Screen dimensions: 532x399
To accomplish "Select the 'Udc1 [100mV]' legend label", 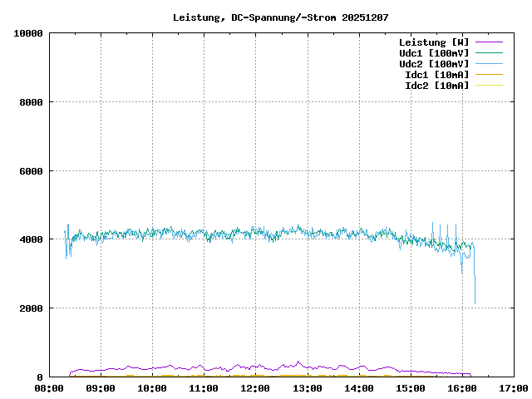I will [x=434, y=52].
